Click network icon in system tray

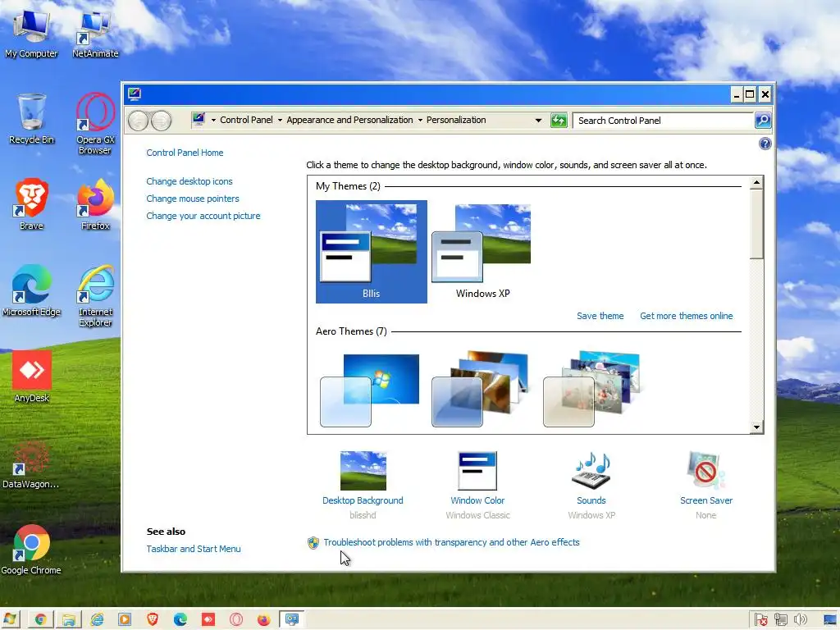[781, 620]
